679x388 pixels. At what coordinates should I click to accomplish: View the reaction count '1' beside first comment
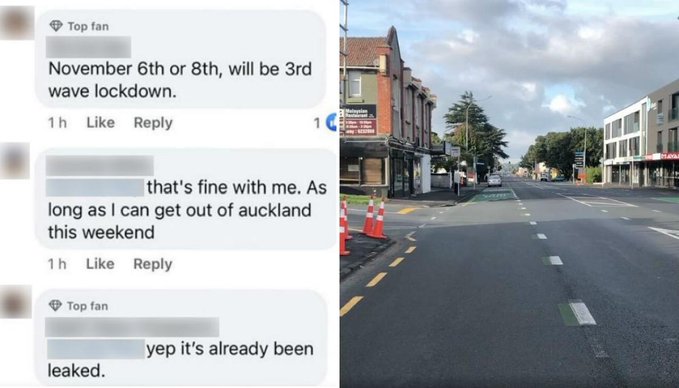tap(317, 123)
